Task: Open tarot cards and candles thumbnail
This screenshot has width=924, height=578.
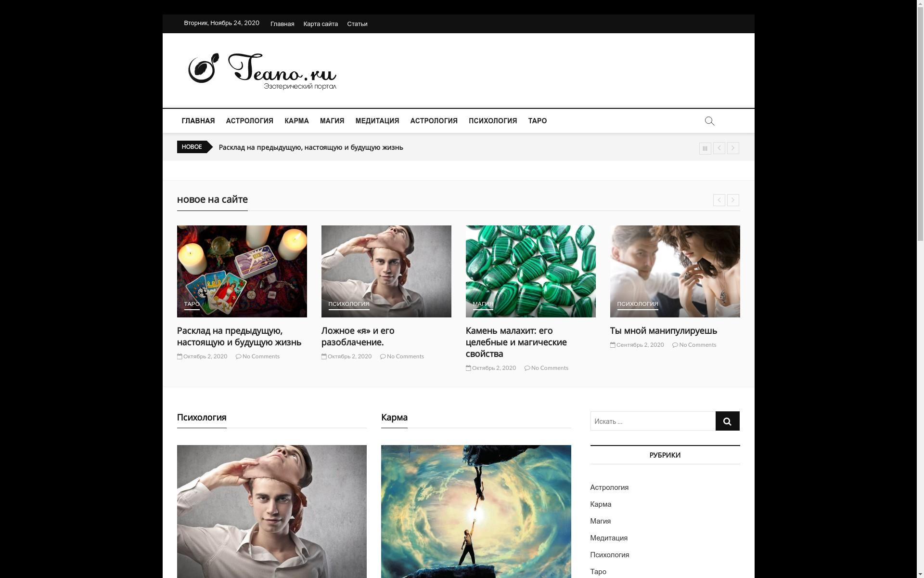Action: click(242, 271)
